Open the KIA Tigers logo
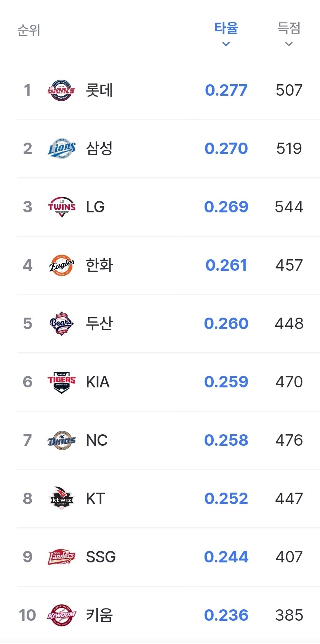Screen dimensions: 320x644 coord(61,382)
